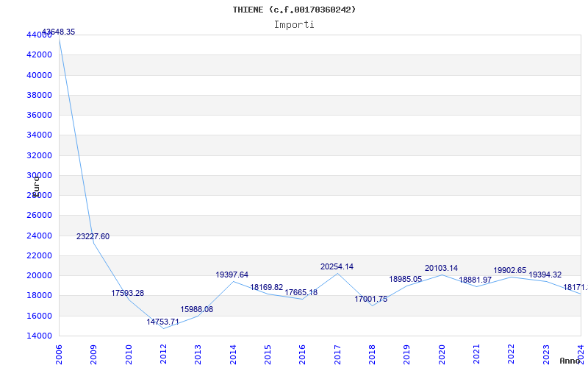Click the 17593.28 value label
The width and height of the screenshot is (588, 368).
click(128, 294)
